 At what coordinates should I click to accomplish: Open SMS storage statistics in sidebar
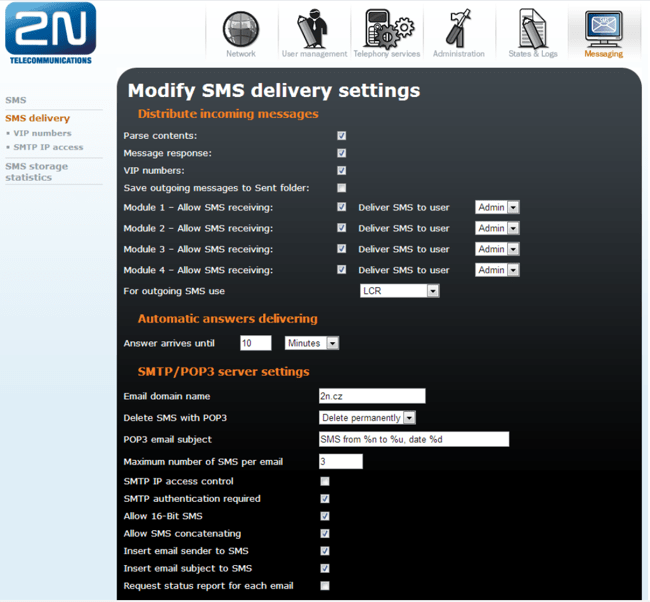coord(36,172)
